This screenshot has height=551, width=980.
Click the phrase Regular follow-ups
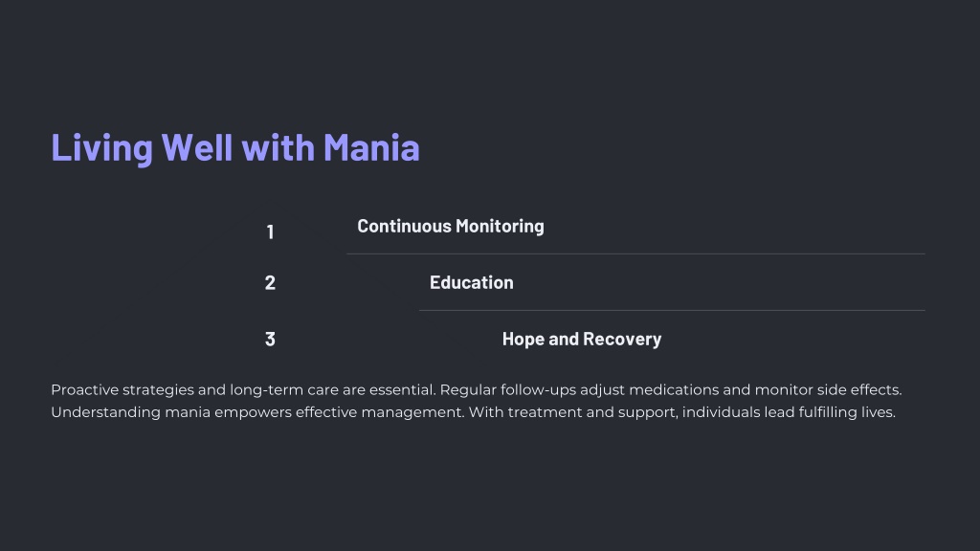click(x=507, y=390)
